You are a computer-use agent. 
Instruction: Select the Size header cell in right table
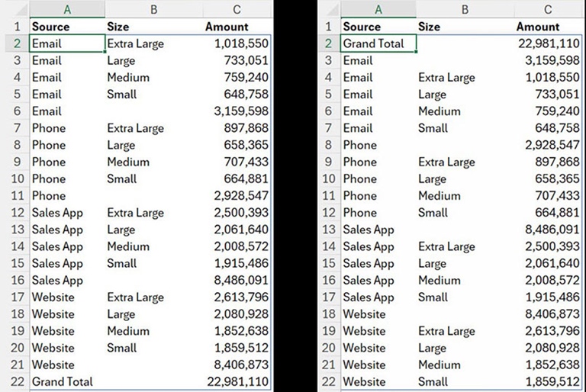tap(429, 27)
